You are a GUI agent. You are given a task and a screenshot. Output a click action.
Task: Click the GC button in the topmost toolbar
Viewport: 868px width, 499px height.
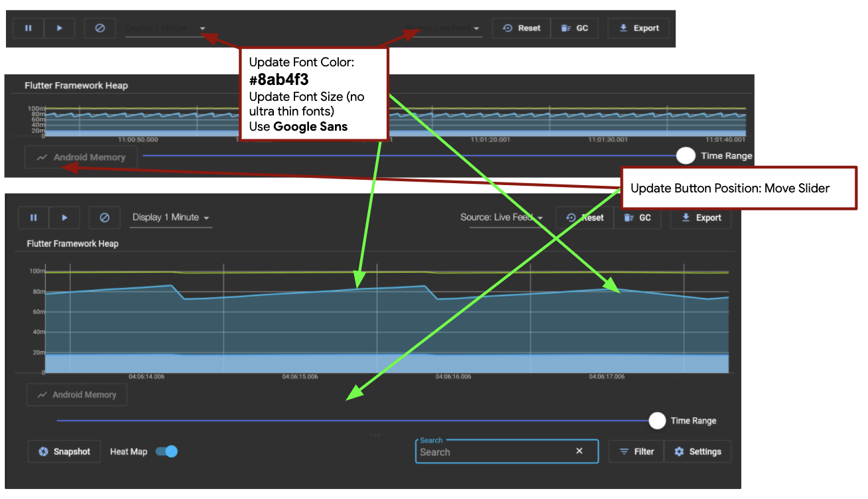pyautogui.click(x=574, y=28)
